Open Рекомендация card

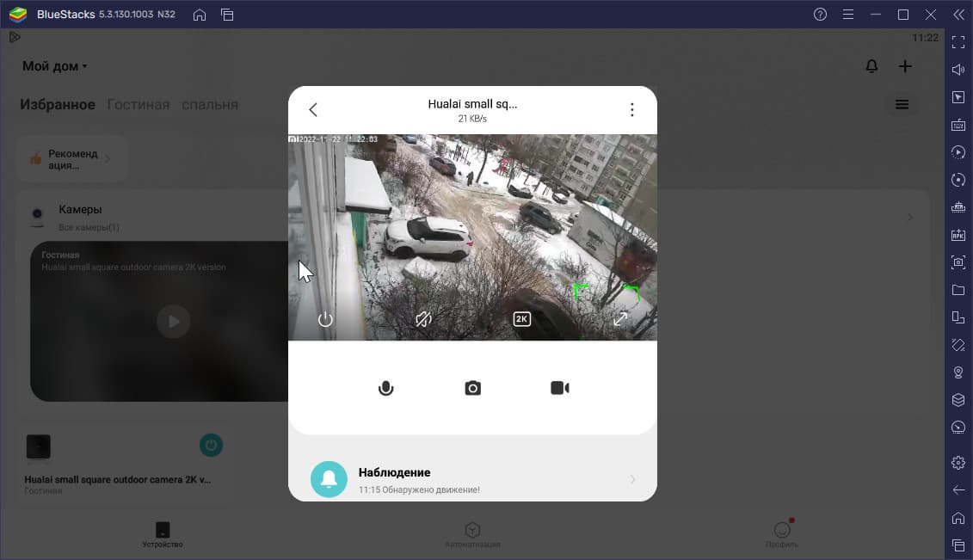click(x=71, y=159)
